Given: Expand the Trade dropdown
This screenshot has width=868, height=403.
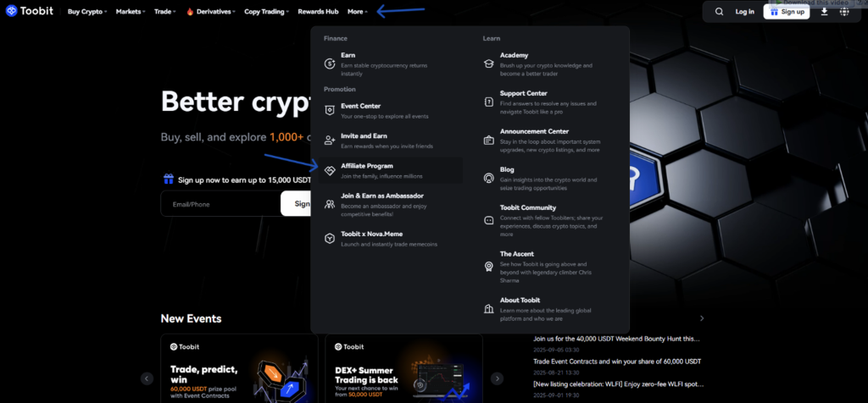Looking at the screenshot, I should (165, 12).
